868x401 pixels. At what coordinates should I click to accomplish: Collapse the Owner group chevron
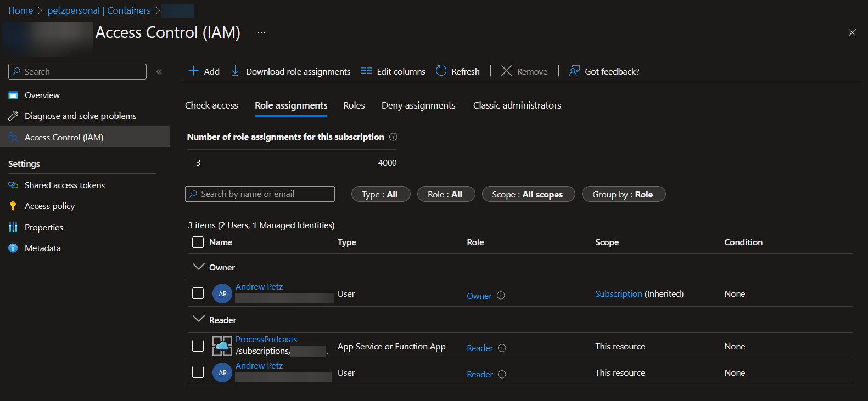point(198,267)
